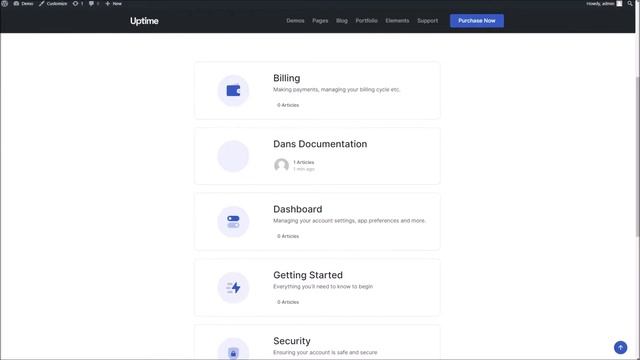This screenshot has width=640, height=360.
Task: Open the Getting Started category title
Action: point(308,275)
